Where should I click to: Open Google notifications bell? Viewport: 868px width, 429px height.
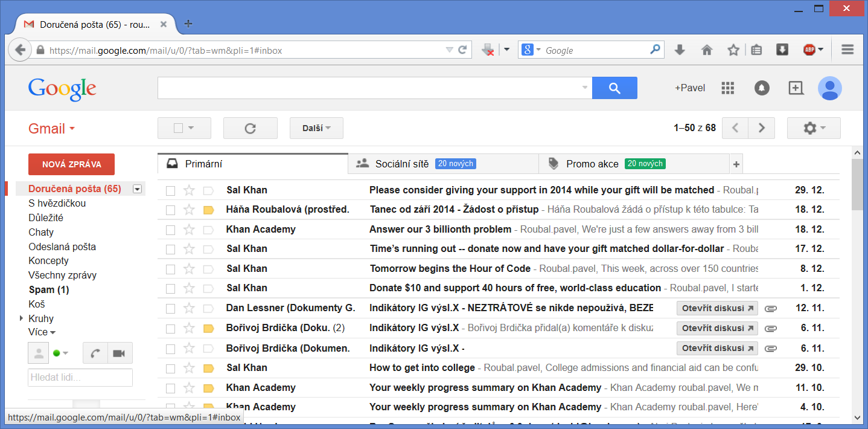coord(762,88)
